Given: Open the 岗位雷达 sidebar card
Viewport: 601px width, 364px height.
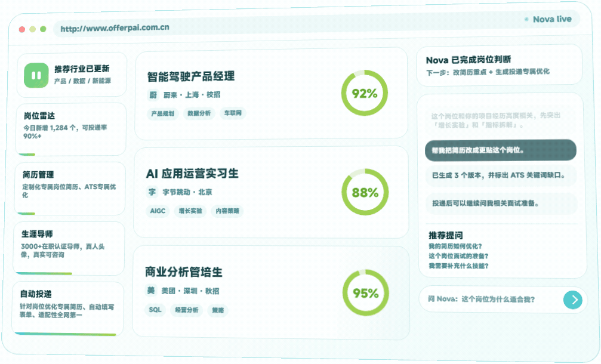Looking at the screenshot, I should (x=71, y=129).
